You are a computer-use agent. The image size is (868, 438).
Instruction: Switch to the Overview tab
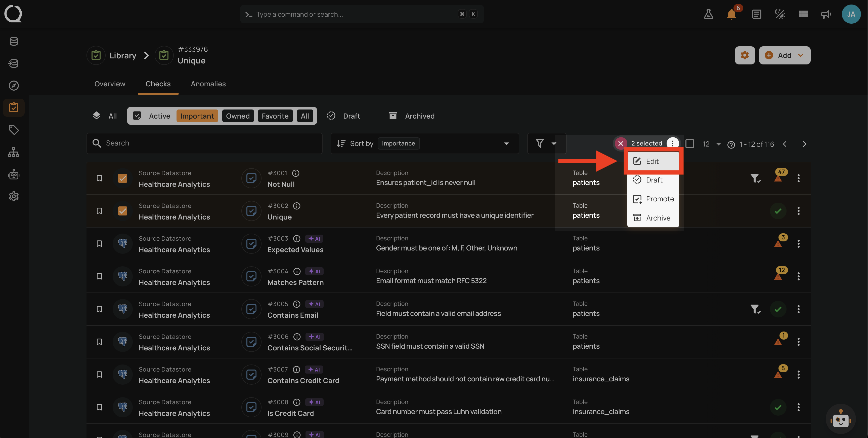coord(110,84)
